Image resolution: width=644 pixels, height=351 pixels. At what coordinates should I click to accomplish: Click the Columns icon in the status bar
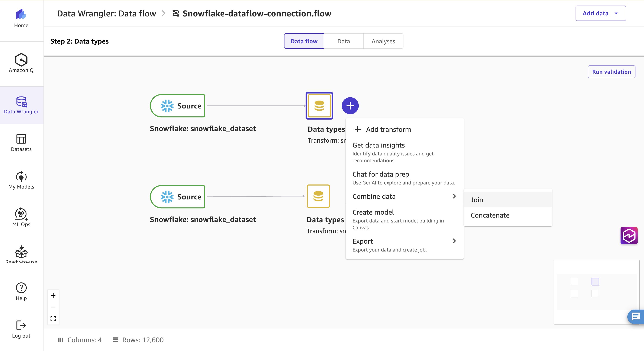(x=61, y=339)
